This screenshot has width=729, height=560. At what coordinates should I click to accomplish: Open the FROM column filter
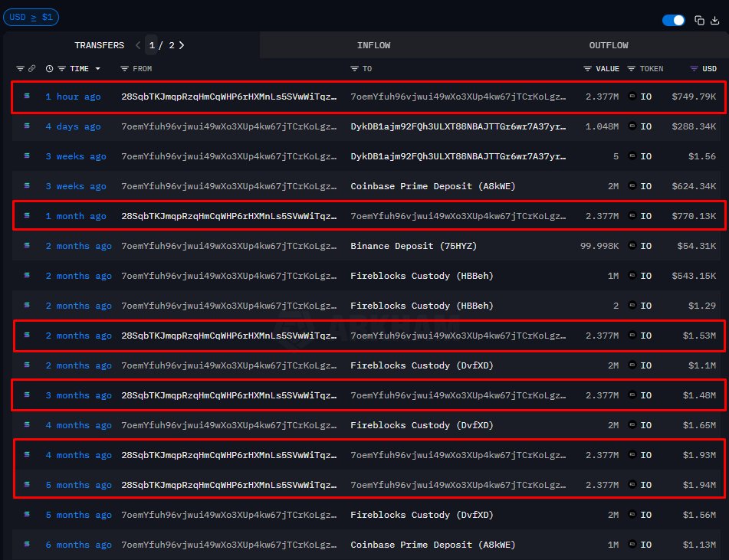[x=124, y=69]
